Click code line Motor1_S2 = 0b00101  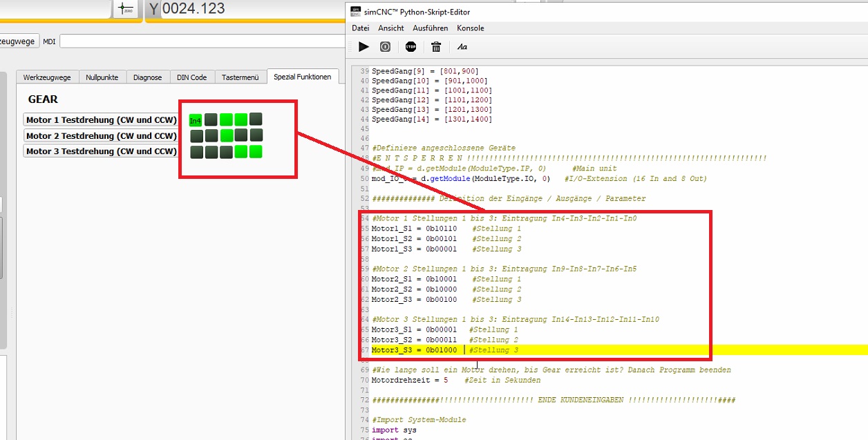point(446,239)
